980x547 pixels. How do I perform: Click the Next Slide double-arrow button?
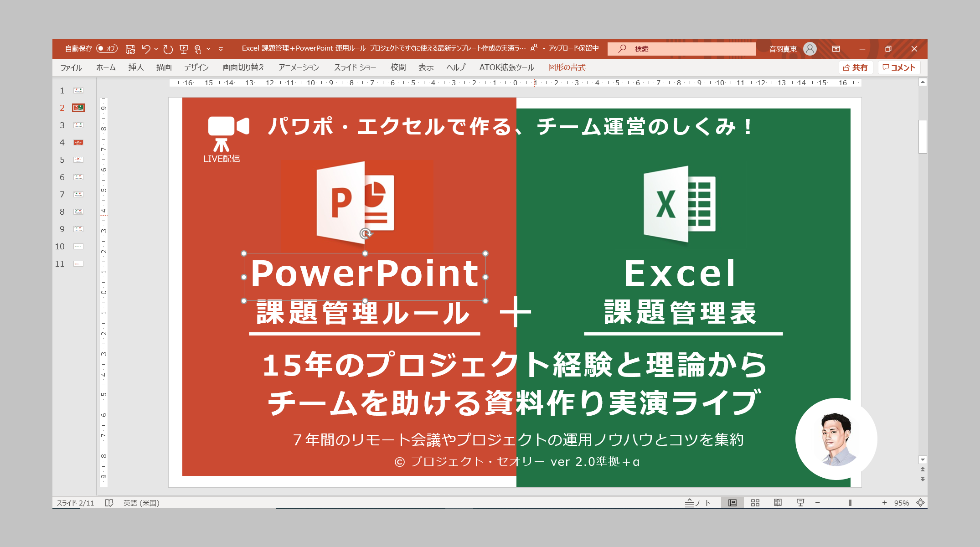tap(923, 479)
